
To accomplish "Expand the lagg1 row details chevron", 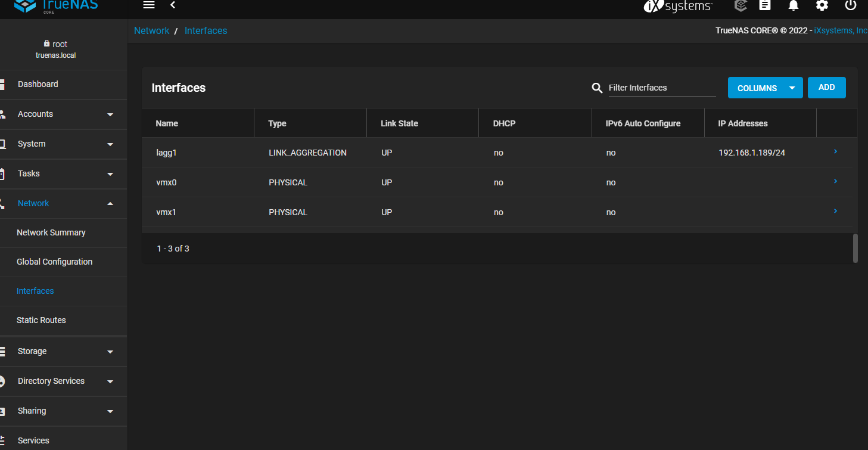I will click(x=835, y=151).
